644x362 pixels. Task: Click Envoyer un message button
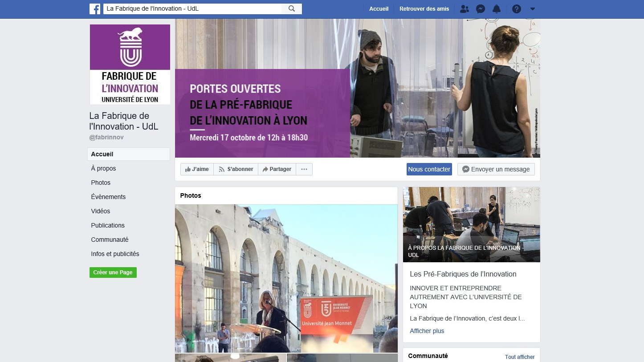(496, 169)
